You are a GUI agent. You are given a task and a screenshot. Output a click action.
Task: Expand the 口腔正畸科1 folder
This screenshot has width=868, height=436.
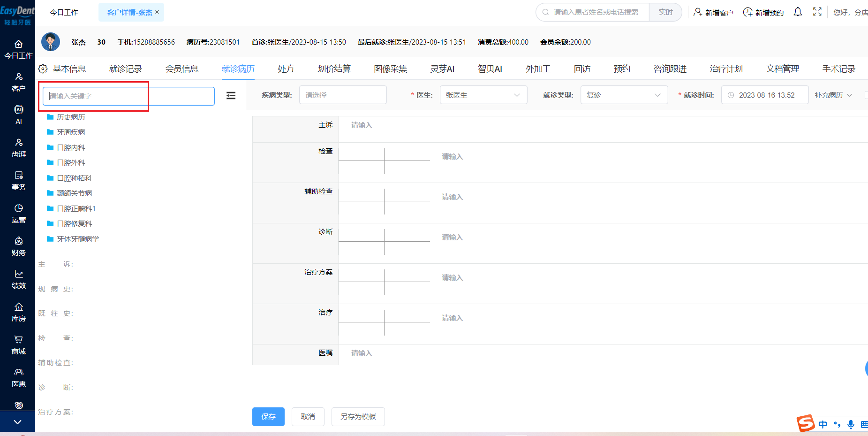(x=71, y=208)
